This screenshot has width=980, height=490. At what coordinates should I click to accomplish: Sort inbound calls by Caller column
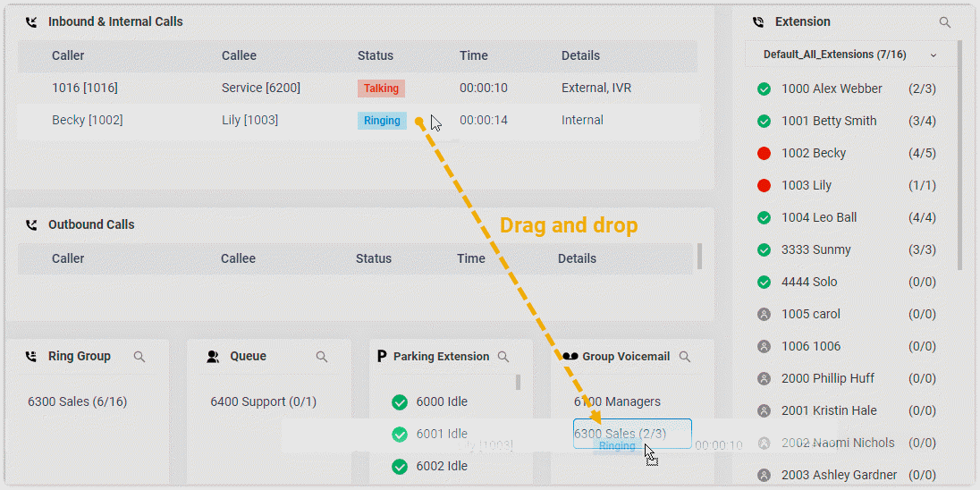coord(68,55)
